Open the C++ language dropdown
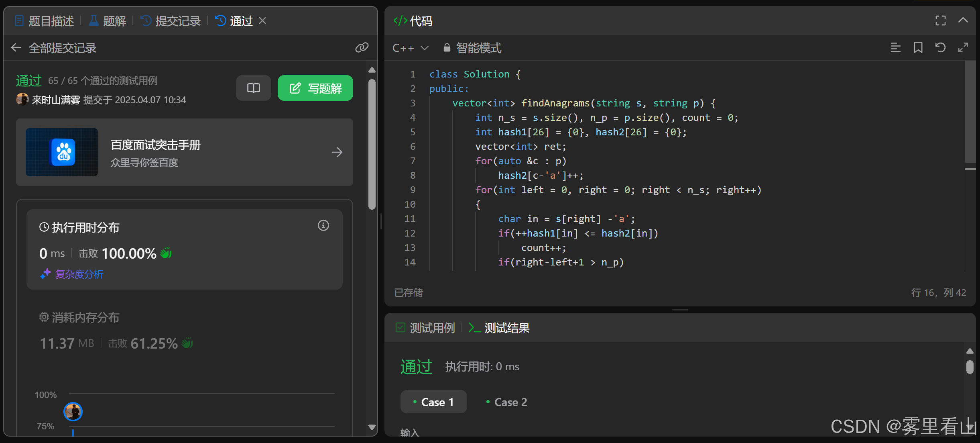The image size is (980, 443). click(x=410, y=48)
